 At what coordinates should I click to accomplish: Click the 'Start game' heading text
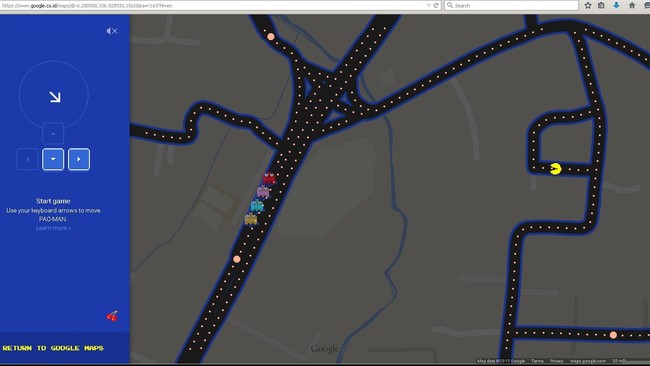[53, 201]
